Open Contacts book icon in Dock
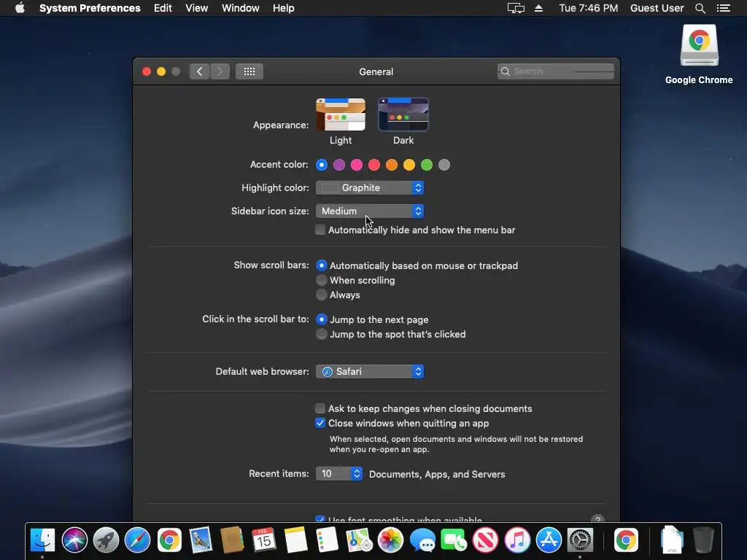Image resolution: width=747 pixels, height=560 pixels. point(232,540)
